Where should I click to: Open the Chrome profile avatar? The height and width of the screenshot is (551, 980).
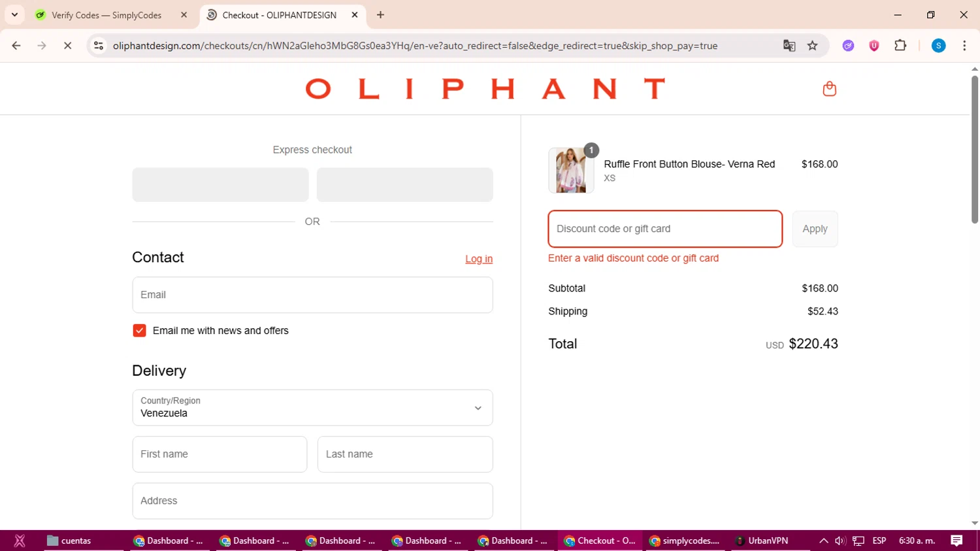coord(938,46)
